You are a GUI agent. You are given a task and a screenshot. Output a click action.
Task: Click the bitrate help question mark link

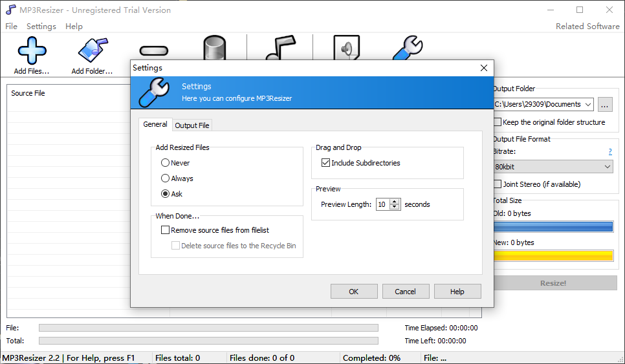pyautogui.click(x=610, y=151)
